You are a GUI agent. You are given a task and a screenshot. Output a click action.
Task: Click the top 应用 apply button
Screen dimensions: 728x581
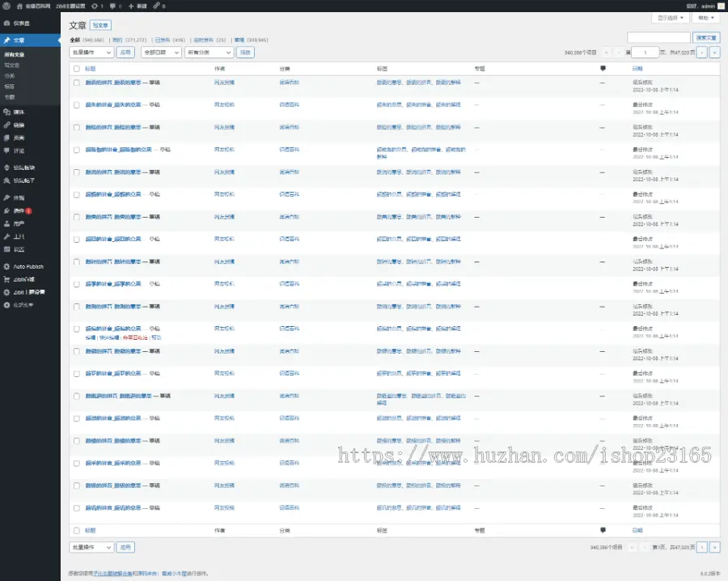click(125, 53)
